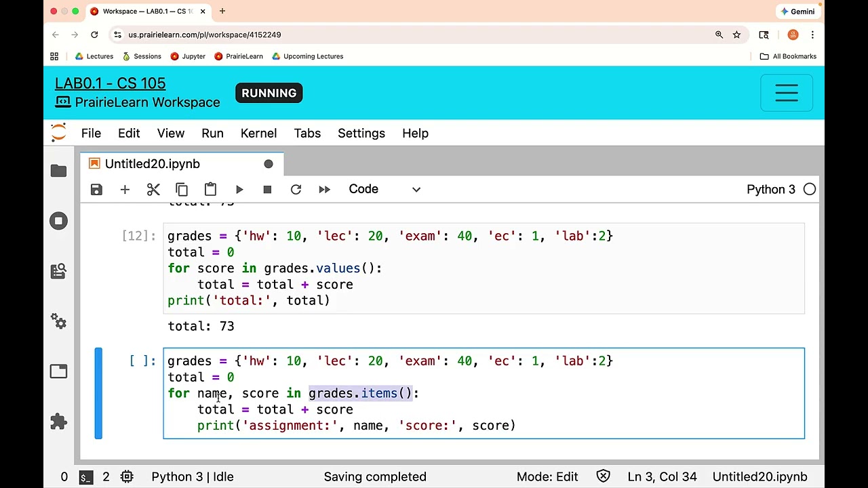Insert a new cell with the plus icon
Image resolution: width=868 pixels, height=488 pixels.
[125, 190]
